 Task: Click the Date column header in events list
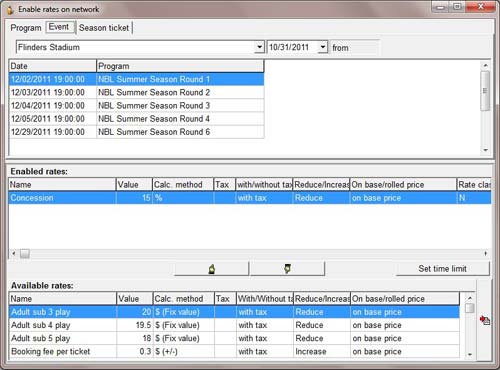pyautogui.click(x=52, y=66)
